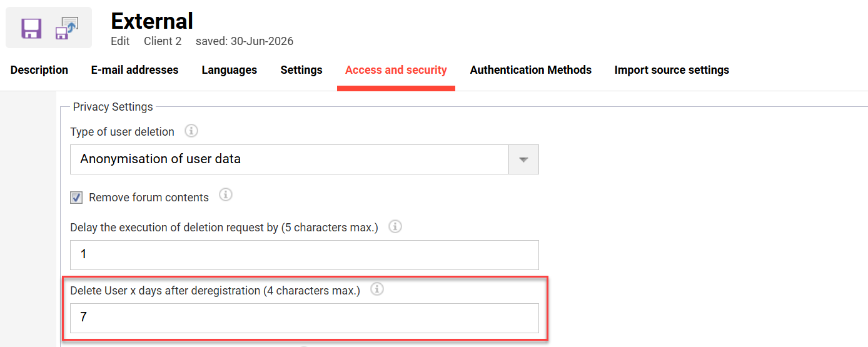868x347 pixels.
Task: Focus the Delay the execution input field
Action: pyautogui.click(x=304, y=255)
